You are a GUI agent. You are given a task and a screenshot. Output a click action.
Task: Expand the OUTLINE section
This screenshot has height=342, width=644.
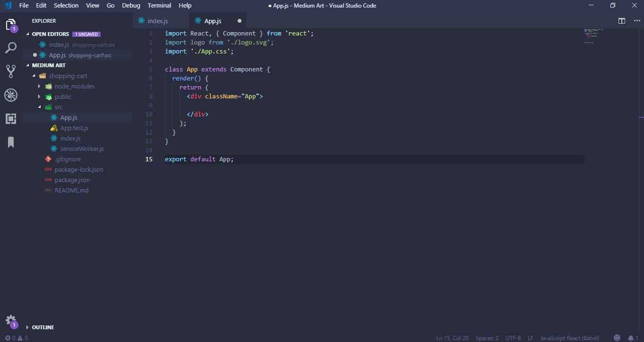pos(42,327)
